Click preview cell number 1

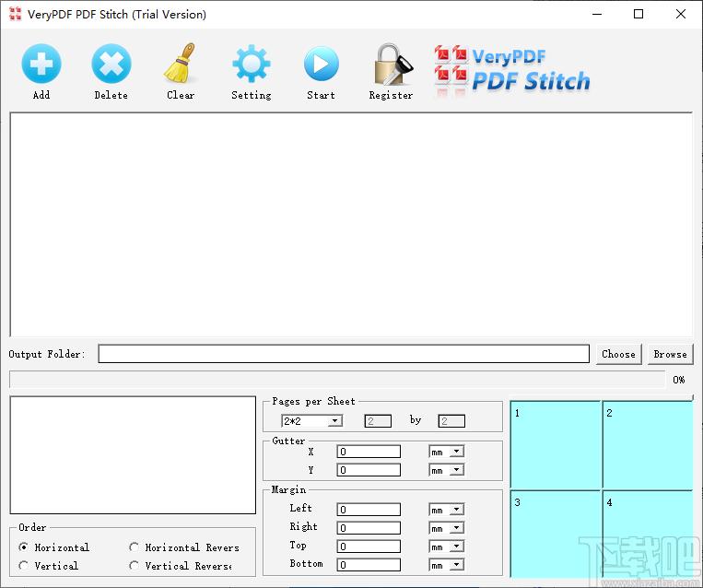pyautogui.click(x=555, y=445)
